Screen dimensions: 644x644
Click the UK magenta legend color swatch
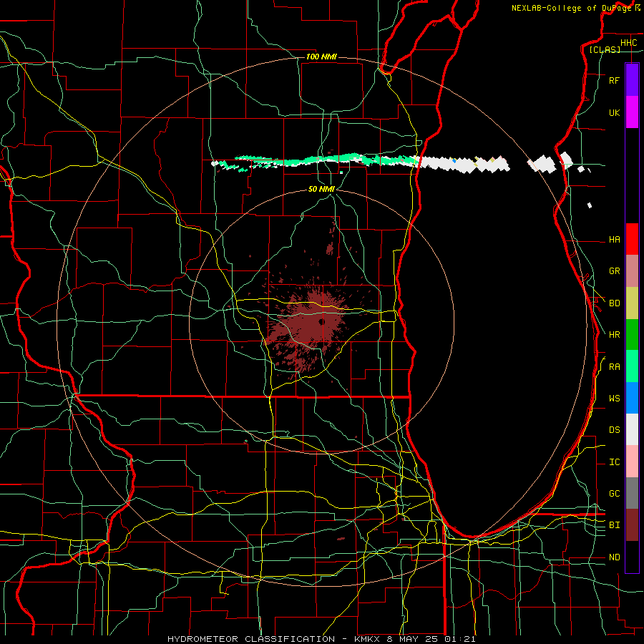click(632, 112)
